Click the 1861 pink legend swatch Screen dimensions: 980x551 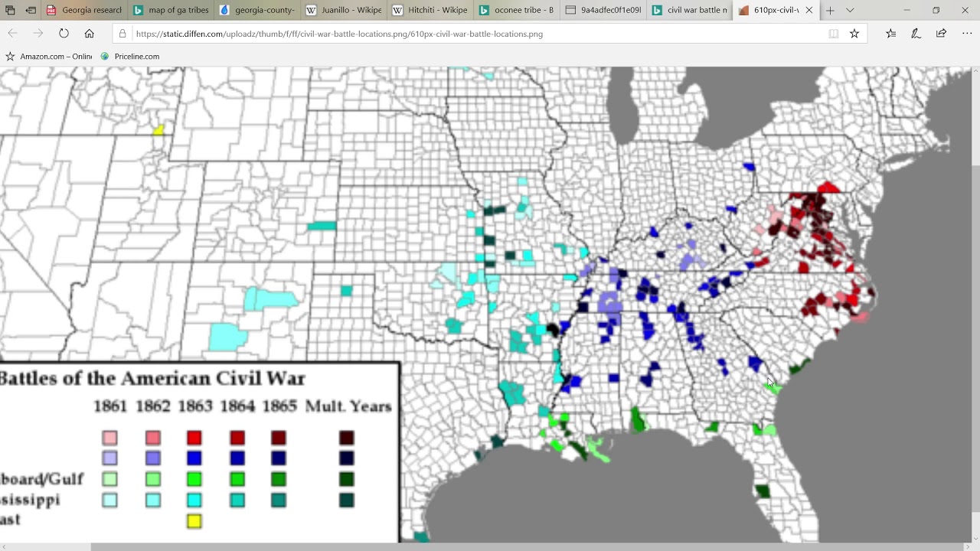click(x=110, y=438)
